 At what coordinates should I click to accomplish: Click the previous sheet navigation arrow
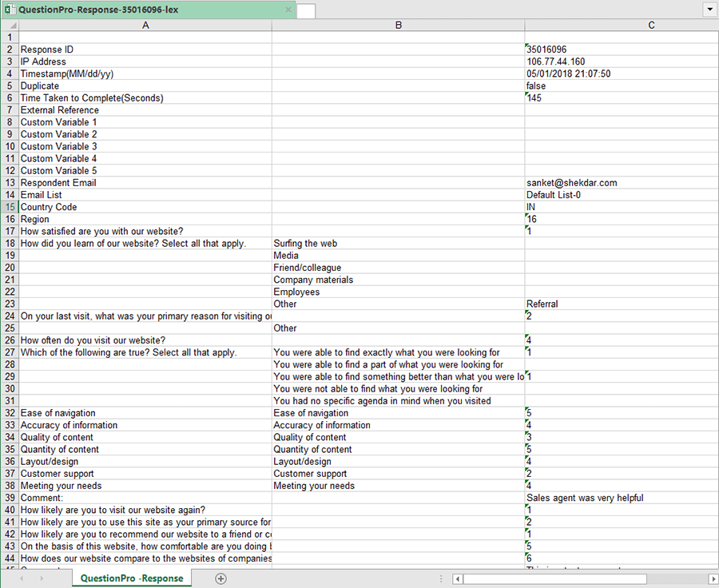pyautogui.click(x=22, y=578)
